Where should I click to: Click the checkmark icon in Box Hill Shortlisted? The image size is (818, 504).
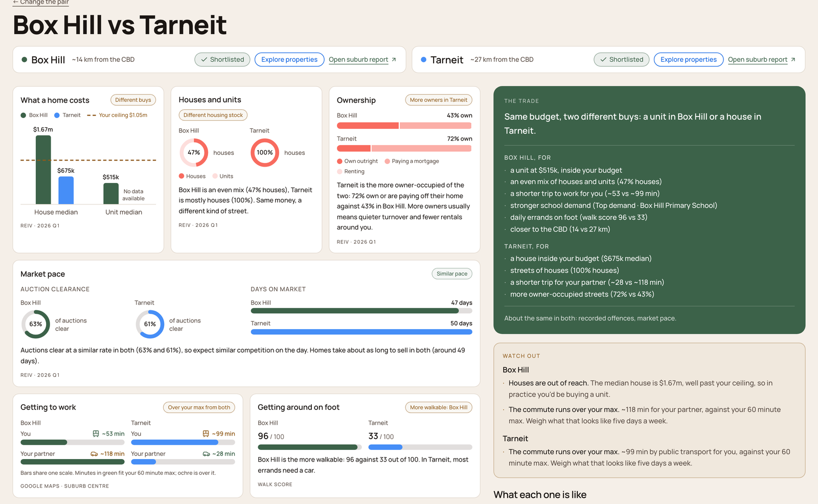coord(204,60)
